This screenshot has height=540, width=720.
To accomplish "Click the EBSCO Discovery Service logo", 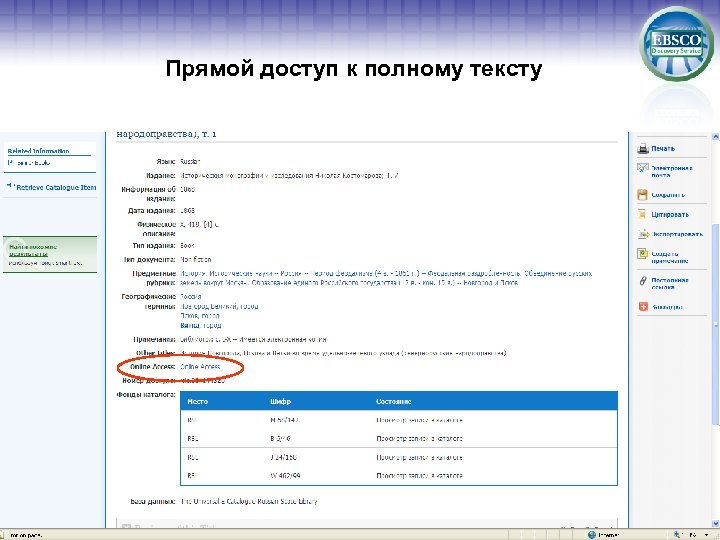I will pos(676,44).
